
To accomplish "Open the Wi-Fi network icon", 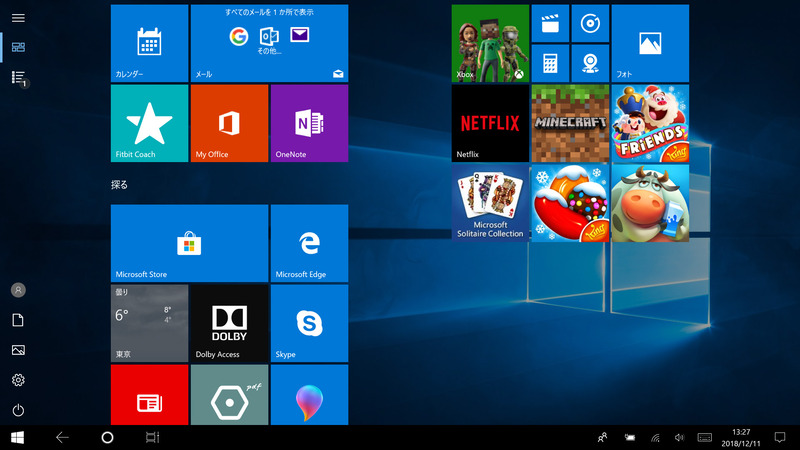I will coord(655,438).
